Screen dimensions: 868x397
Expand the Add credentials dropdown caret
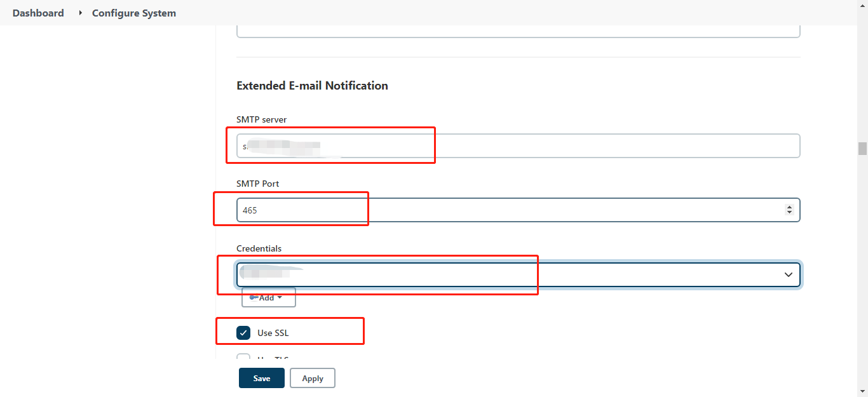coord(280,297)
